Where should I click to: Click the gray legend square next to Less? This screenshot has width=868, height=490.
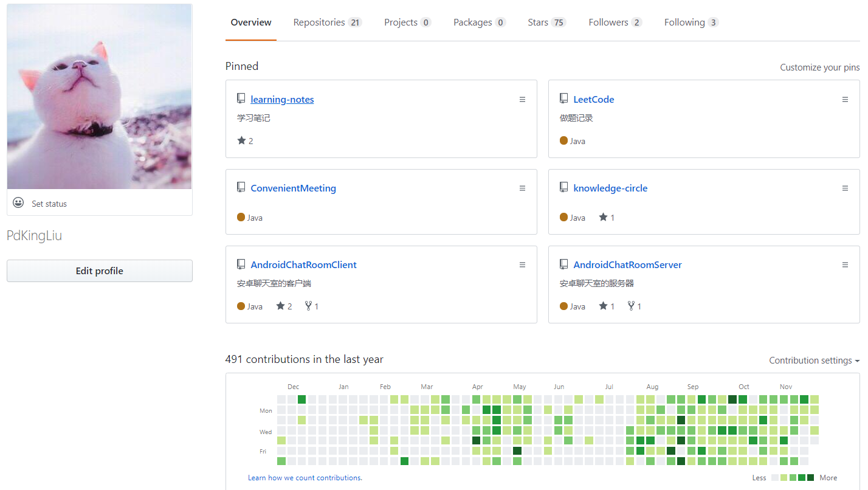point(774,478)
